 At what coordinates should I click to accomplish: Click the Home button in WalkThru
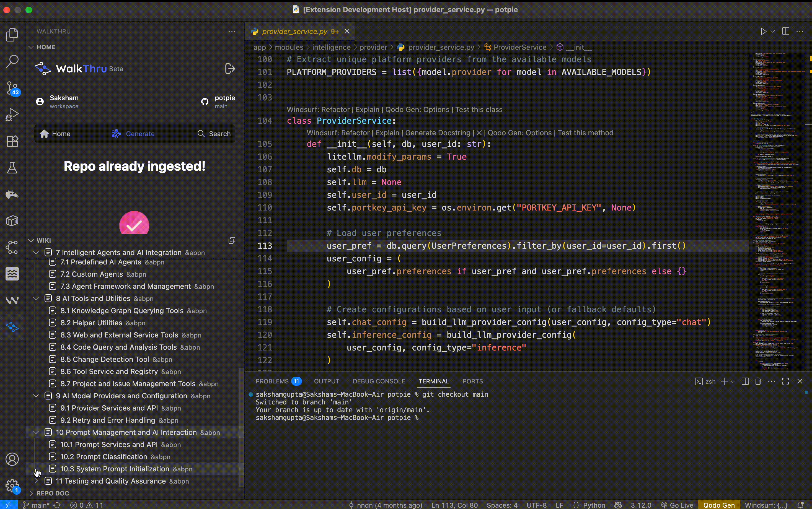[55, 134]
